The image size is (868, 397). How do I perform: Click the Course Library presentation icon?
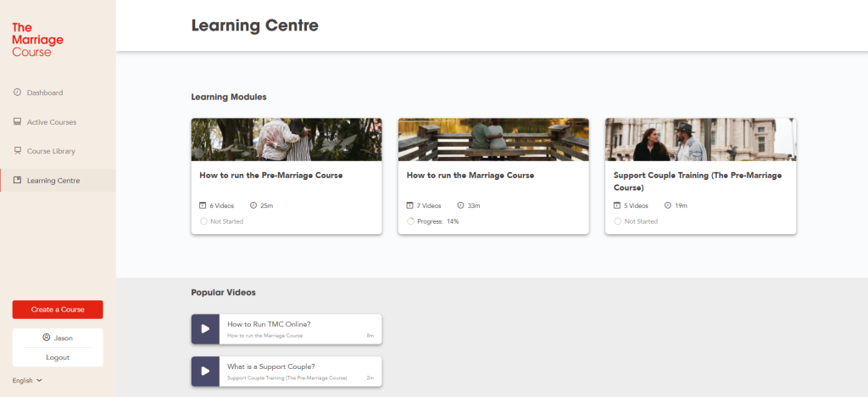tap(17, 151)
